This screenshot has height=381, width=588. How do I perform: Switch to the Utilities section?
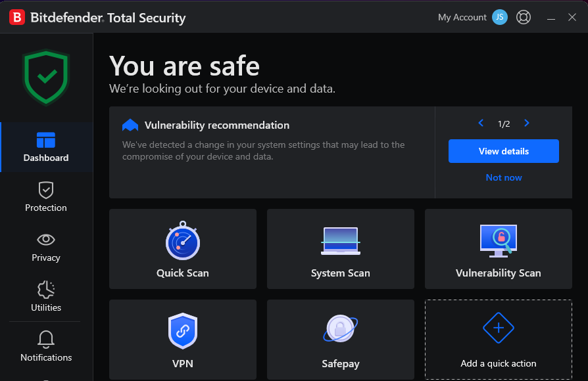[x=46, y=297]
